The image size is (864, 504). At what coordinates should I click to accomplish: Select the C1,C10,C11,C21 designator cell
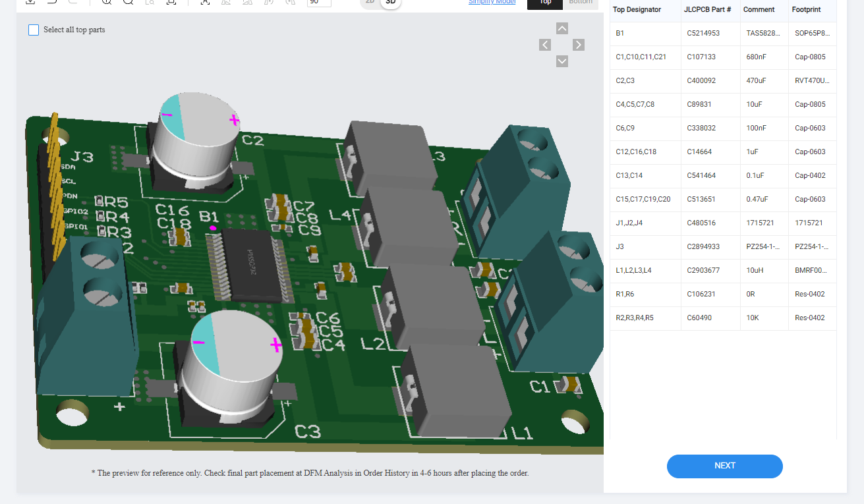point(645,57)
